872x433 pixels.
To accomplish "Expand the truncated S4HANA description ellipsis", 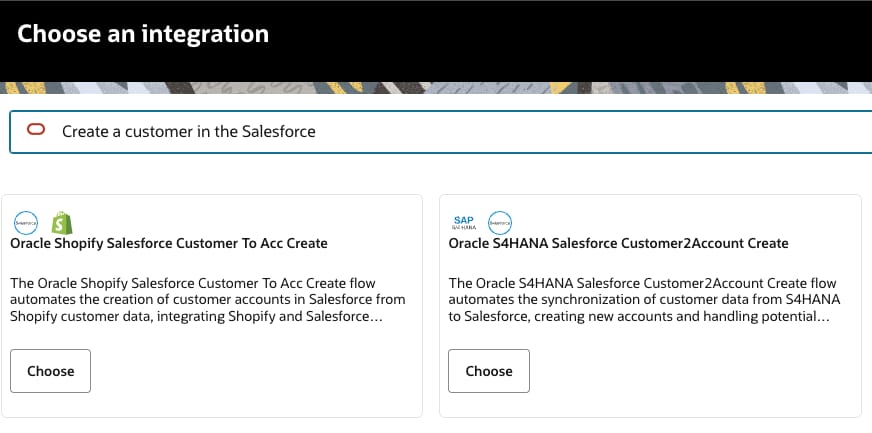I will click(826, 317).
